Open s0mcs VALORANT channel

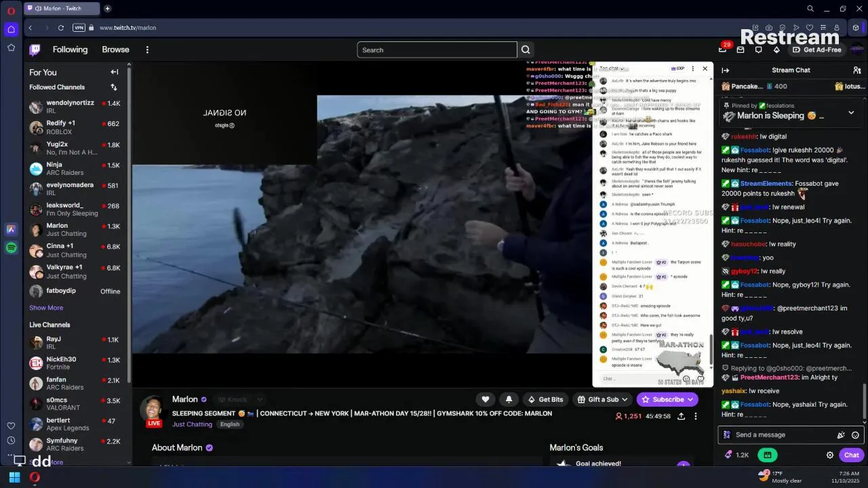pyautogui.click(x=78, y=404)
